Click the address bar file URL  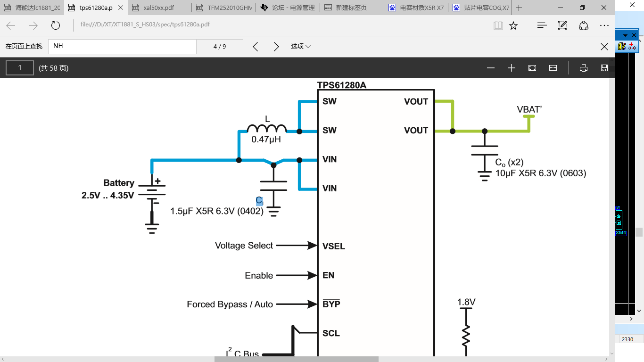(145, 25)
